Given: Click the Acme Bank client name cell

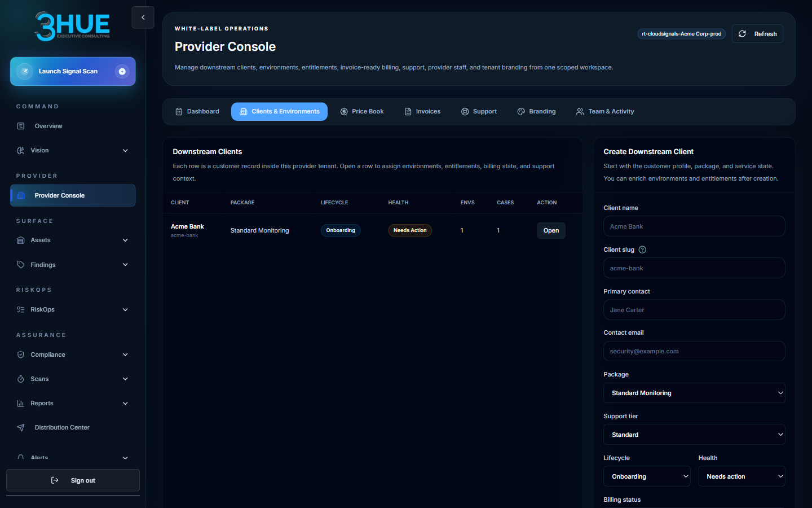Looking at the screenshot, I should point(187,226).
